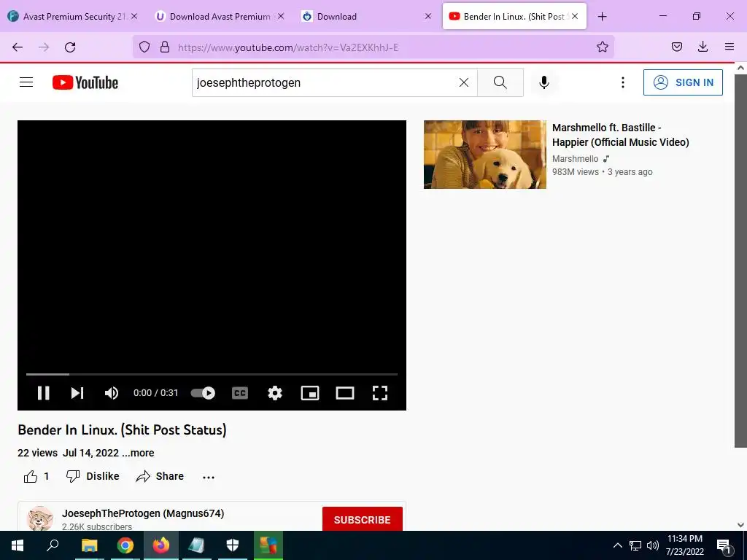
Task: Open JoesephTheProtogen channel avatar
Action: coord(40,518)
